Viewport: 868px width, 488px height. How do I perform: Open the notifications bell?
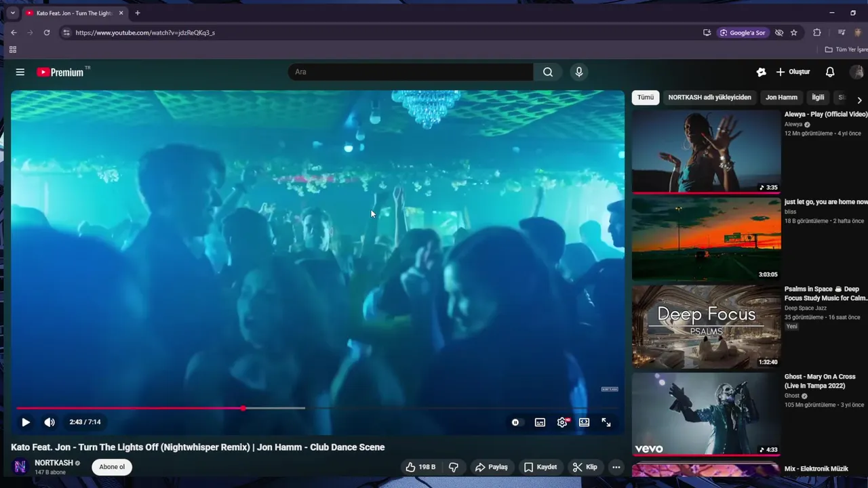point(830,72)
